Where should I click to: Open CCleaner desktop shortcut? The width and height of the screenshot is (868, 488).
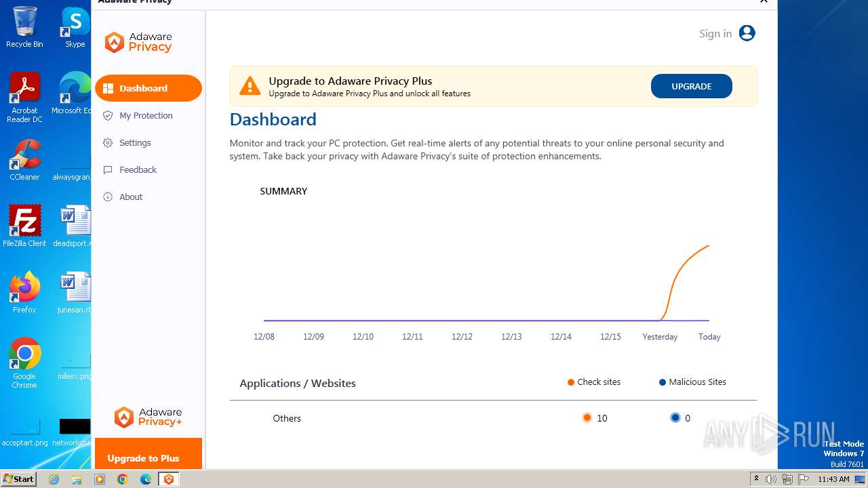[x=24, y=160]
